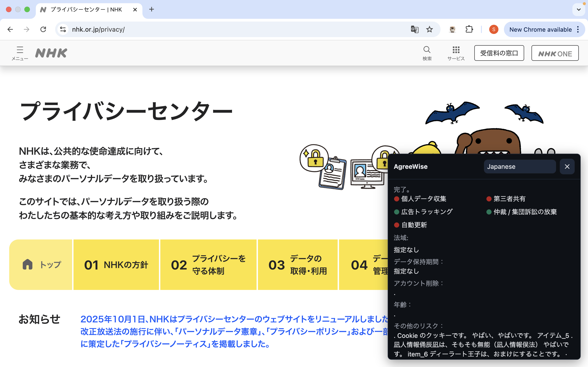The height and width of the screenshot is (367, 588).
Task: Click the owl extension icon in toolbar
Action: pyautogui.click(x=452, y=29)
